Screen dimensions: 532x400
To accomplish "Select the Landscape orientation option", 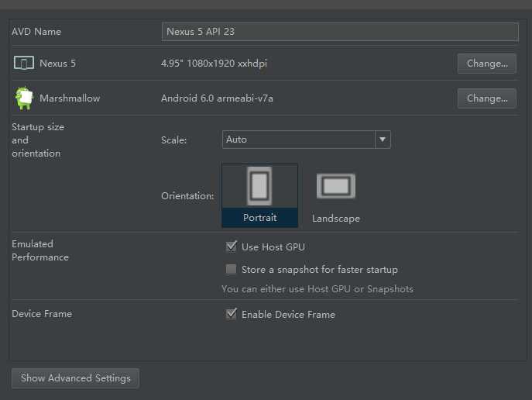I will tap(336, 198).
